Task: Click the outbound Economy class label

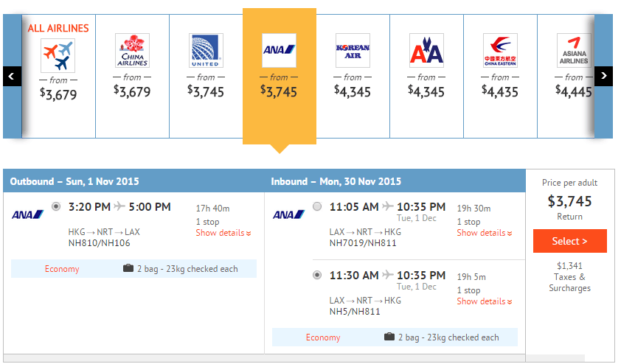Action: coord(62,269)
